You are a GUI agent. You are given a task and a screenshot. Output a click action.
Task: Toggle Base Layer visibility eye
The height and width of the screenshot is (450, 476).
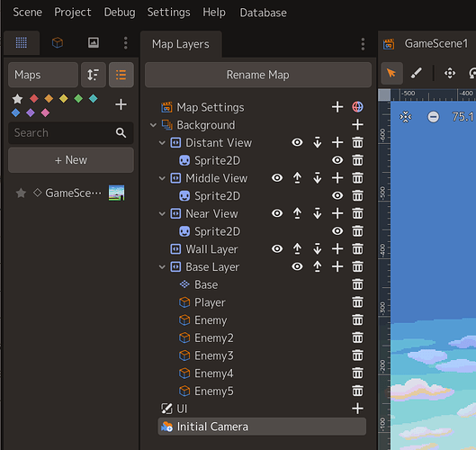pyautogui.click(x=297, y=266)
